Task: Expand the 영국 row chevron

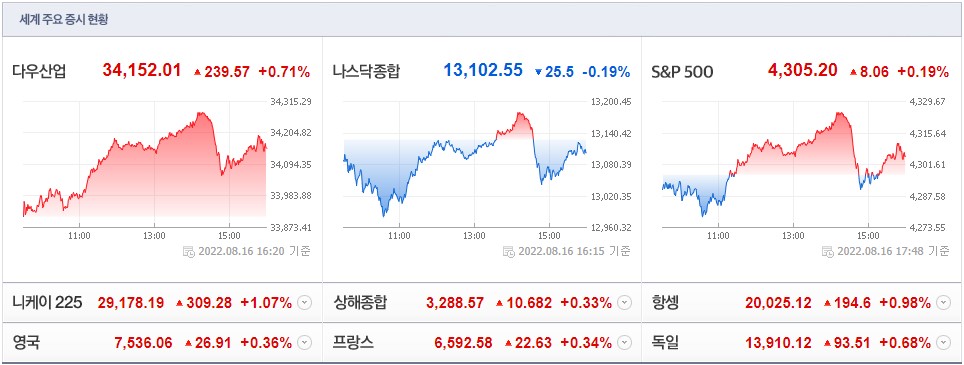Action: pyautogui.click(x=304, y=343)
